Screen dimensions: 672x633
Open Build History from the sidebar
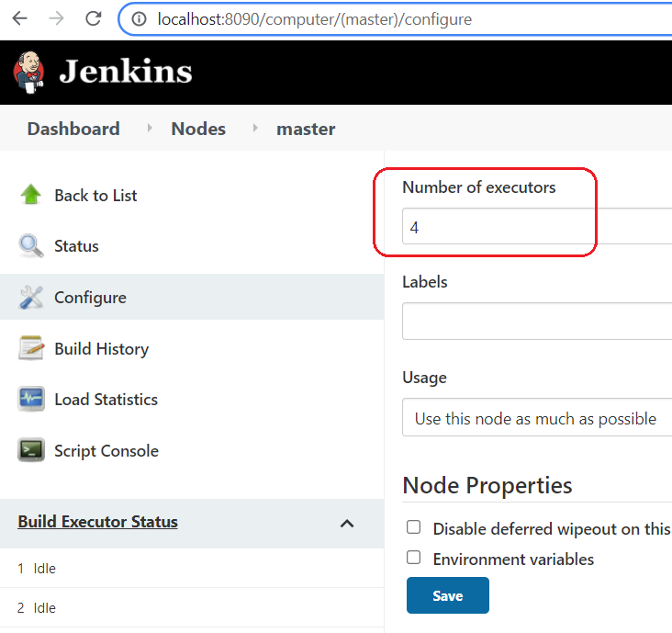pyautogui.click(x=102, y=349)
